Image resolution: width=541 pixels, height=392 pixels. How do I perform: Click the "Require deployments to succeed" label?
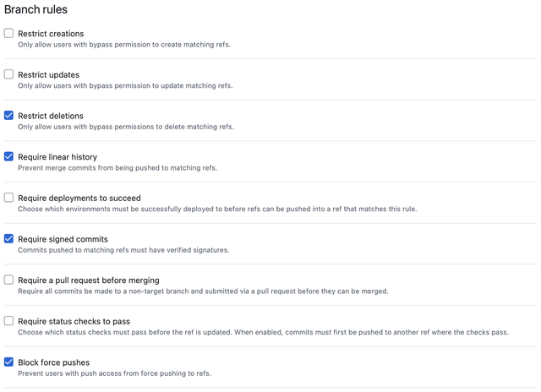tap(79, 199)
